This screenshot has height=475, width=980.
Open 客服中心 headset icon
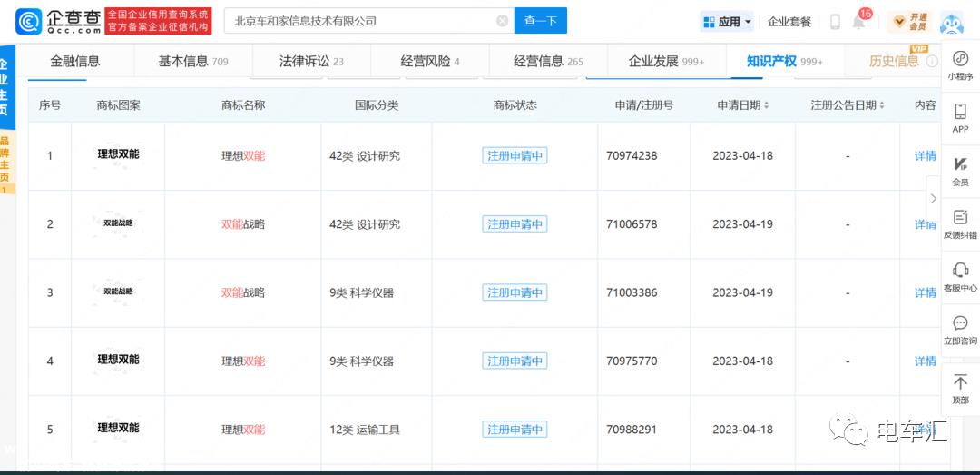(x=960, y=278)
